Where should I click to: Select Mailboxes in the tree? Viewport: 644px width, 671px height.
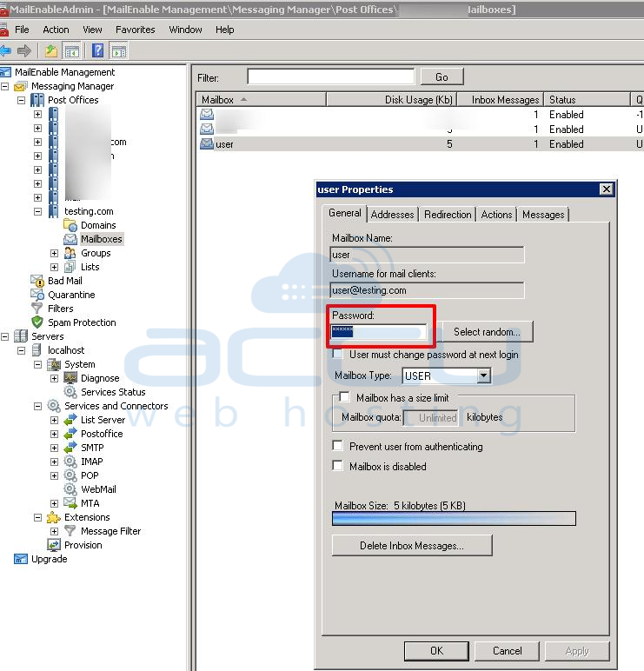click(x=102, y=239)
